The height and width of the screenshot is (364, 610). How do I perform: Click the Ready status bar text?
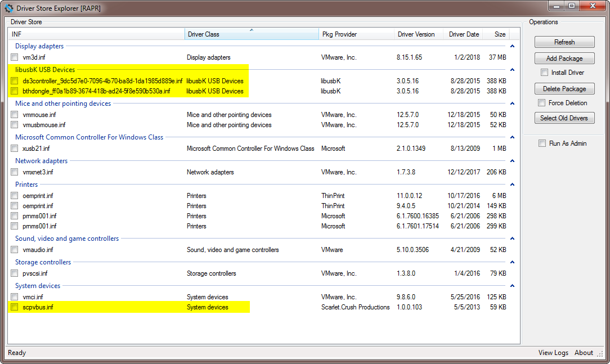coord(17,353)
